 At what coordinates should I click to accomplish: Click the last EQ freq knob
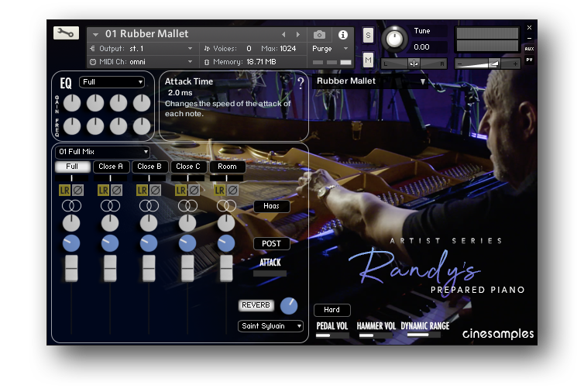click(142, 126)
